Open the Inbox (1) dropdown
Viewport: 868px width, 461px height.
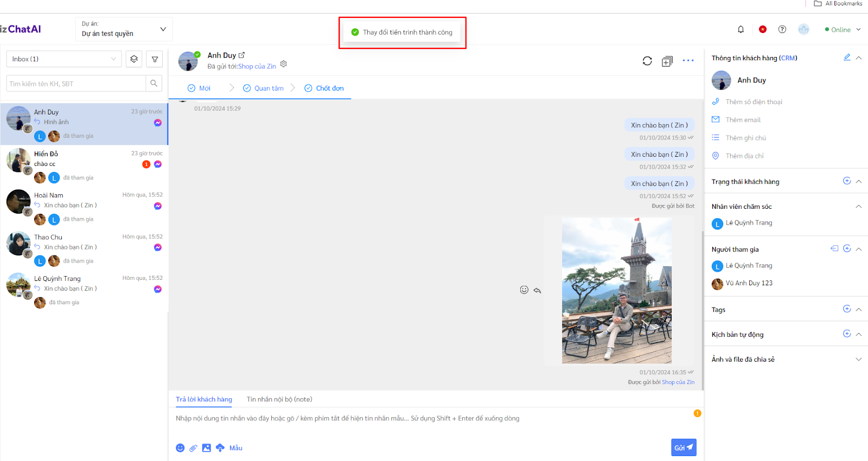point(64,59)
